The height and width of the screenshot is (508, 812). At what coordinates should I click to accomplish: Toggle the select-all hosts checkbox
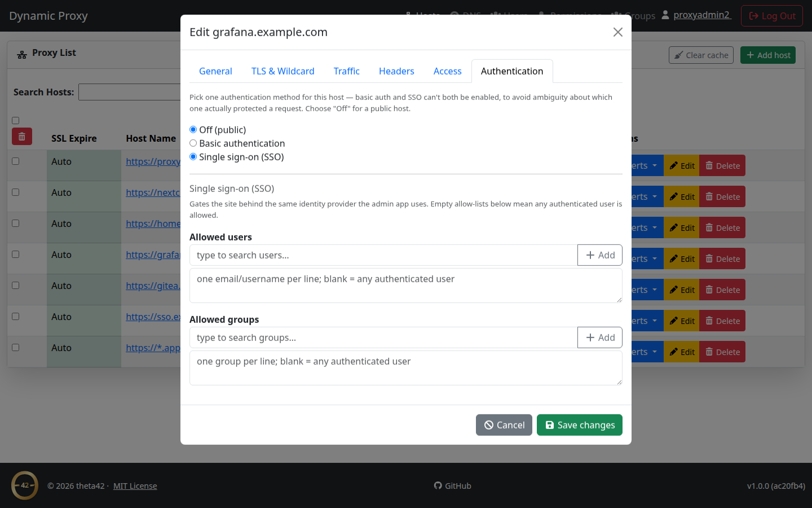pyautogui.click(x=16, y=120)
